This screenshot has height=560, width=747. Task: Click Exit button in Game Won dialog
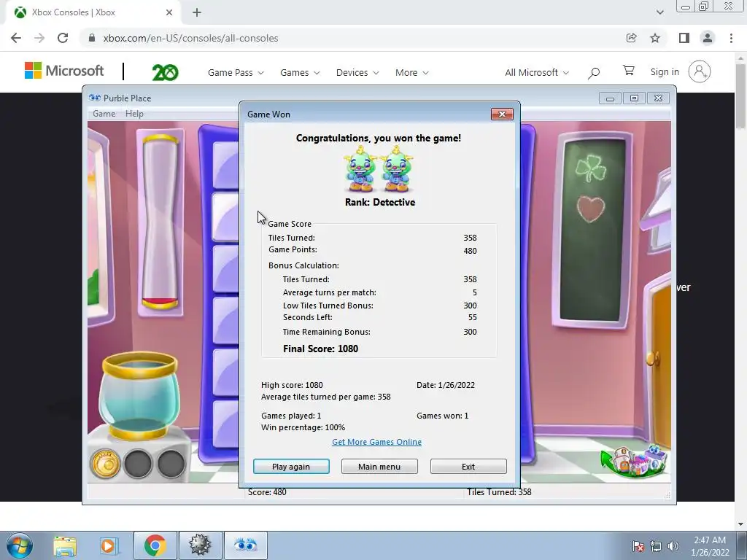pyautogui.click(x=468, y=466)
